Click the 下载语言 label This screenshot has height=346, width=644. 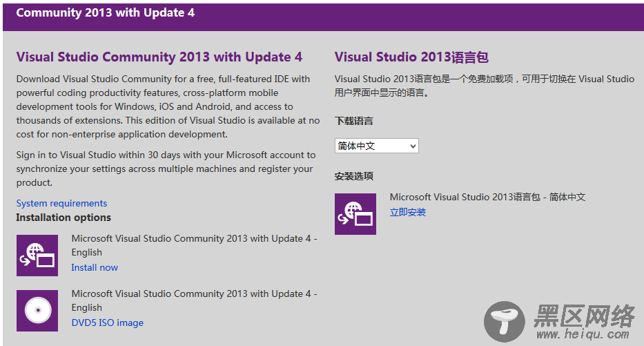353,121
